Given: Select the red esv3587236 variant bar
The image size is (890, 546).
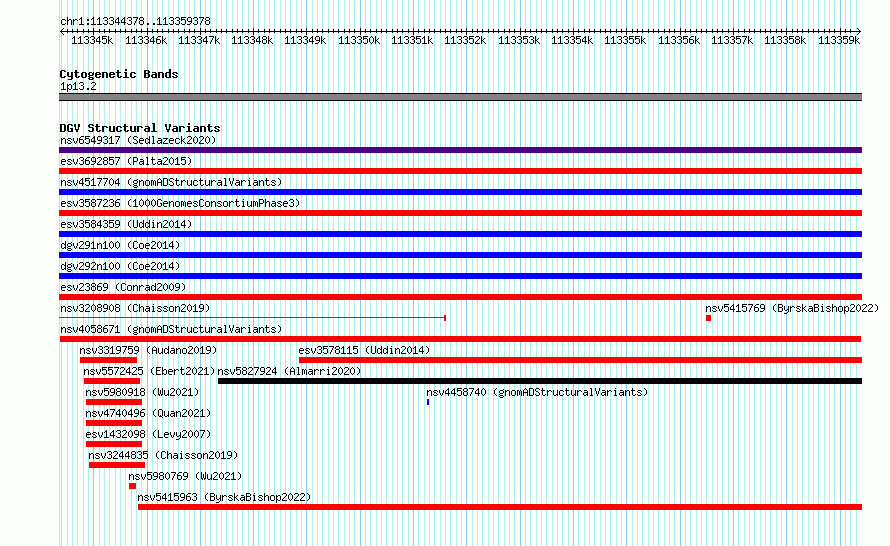Looking at the screenshot, I should 460,213.
